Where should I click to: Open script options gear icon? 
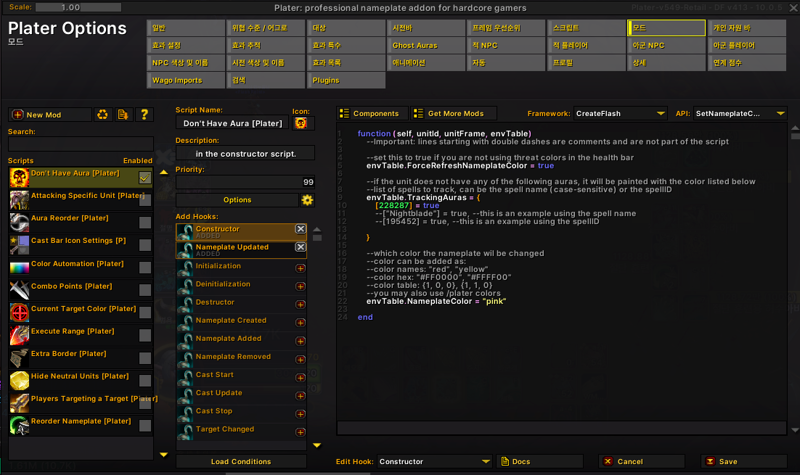point(307,200)
